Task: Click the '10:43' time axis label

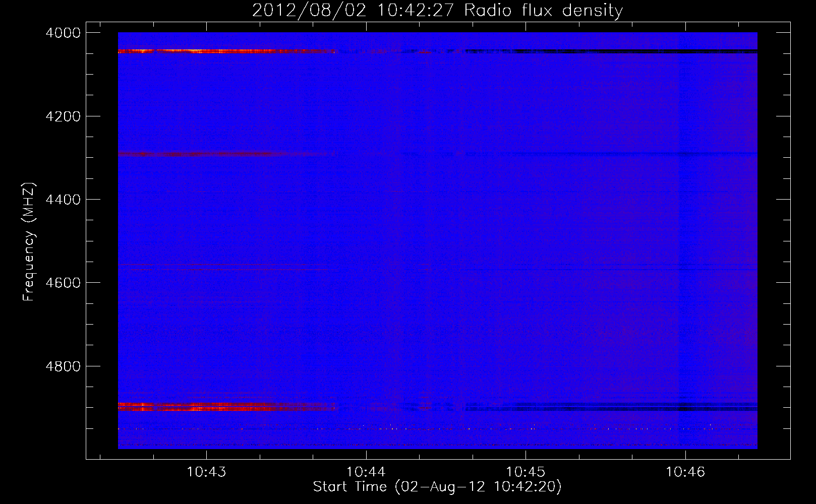Action: pos(206,472)
